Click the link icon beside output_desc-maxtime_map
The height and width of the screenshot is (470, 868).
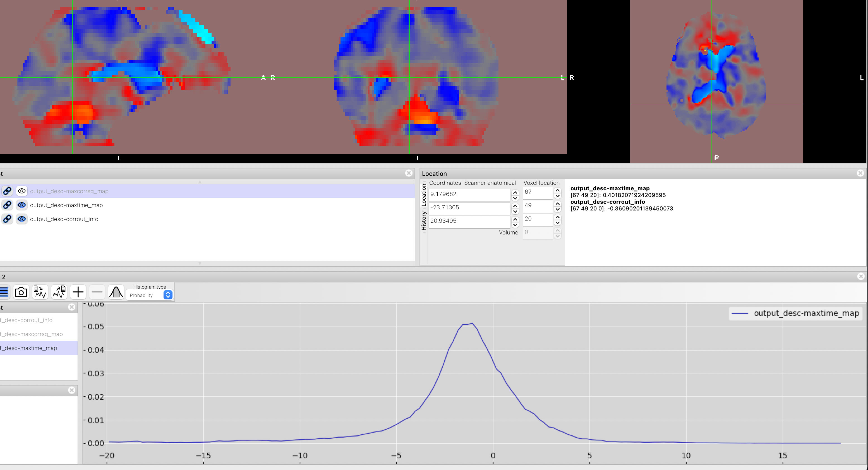(7, 205)
